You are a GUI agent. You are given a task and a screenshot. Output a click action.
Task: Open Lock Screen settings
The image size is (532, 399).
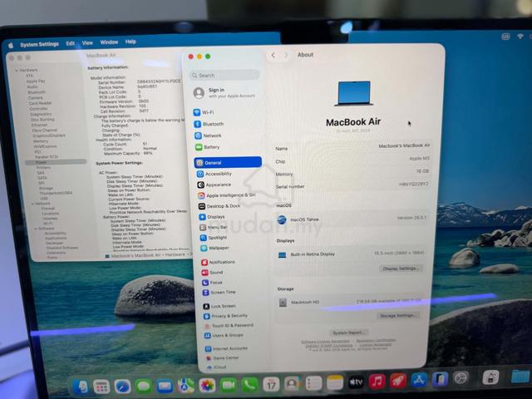219,306
